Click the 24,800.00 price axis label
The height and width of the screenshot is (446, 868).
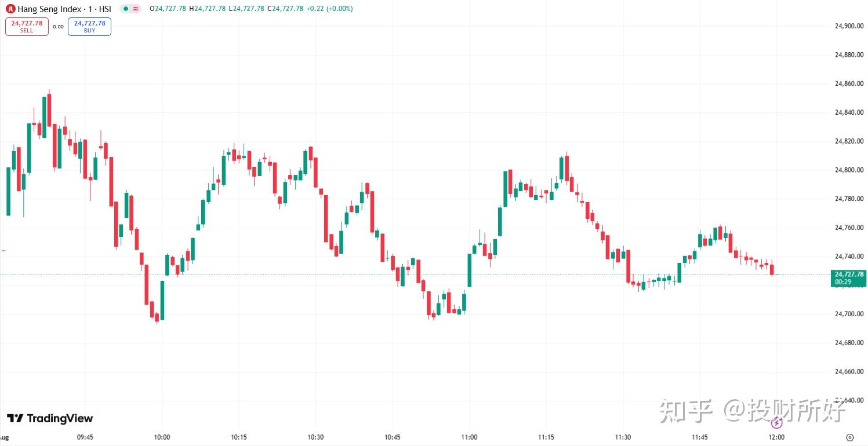click(x=849, y=170)
